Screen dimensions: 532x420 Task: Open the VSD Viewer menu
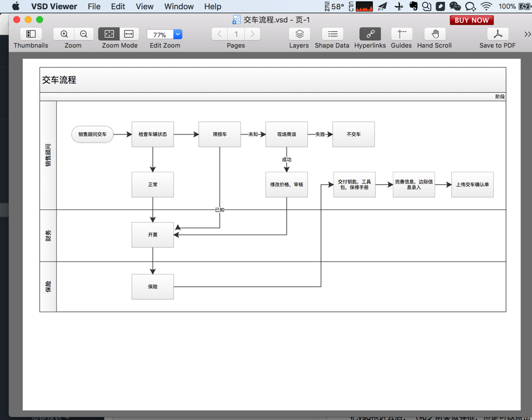54,6
